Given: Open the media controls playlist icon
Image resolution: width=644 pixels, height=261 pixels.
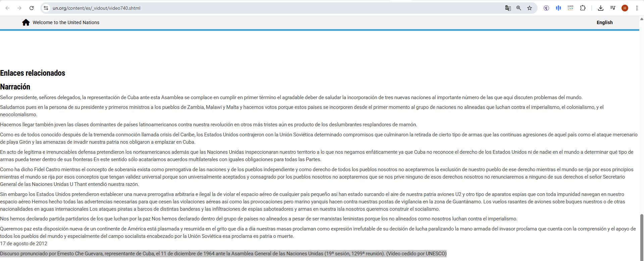Looking at the screenshot, I should (x=613, y=8).
